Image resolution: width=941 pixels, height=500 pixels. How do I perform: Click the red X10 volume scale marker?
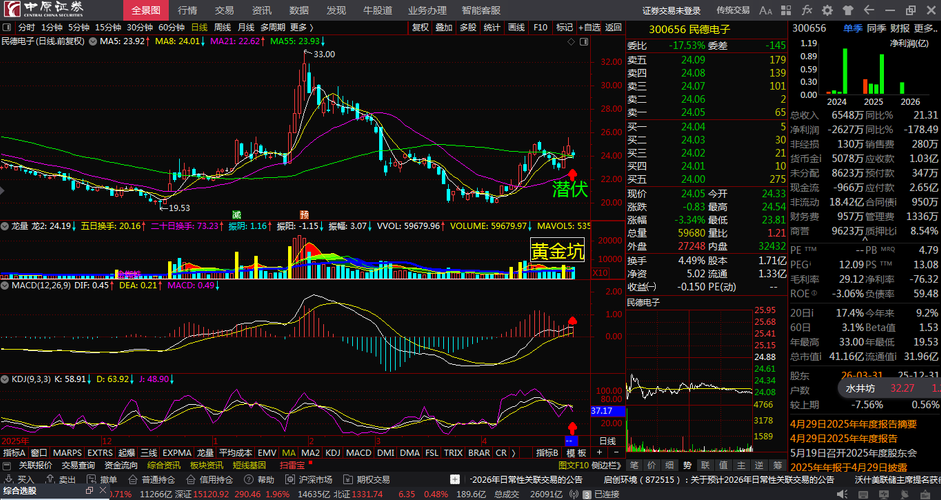[x=600, y=273]
